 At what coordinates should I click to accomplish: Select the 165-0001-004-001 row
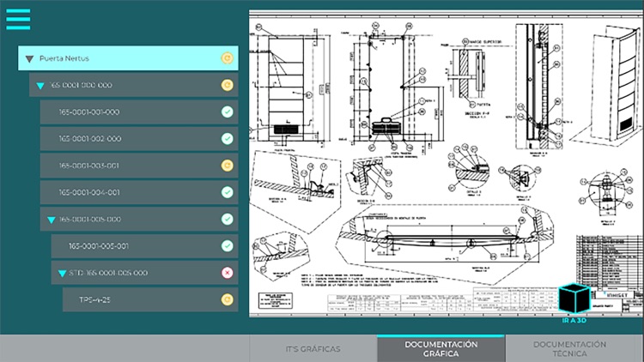tap(139, 192)
